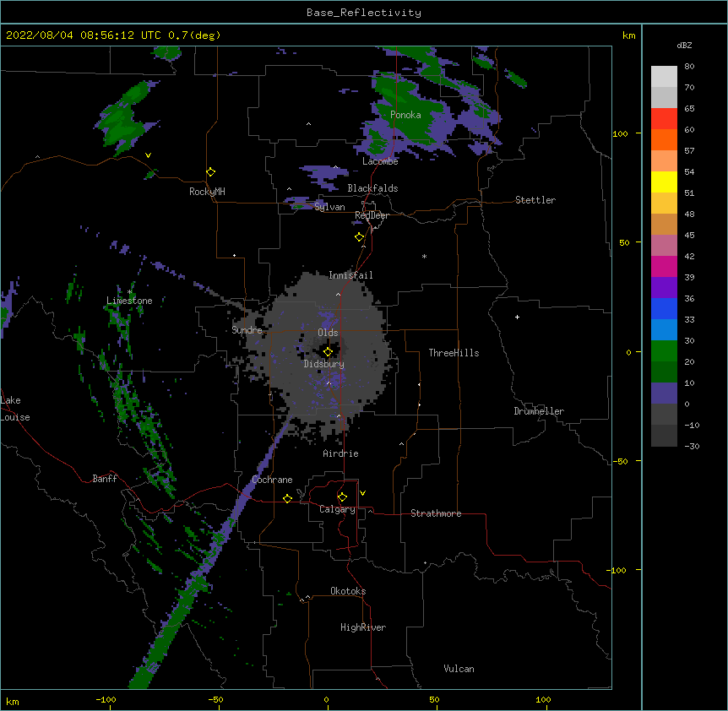Click the -100 tick on bottom axis
Image resolution: width=728 pixels, height=711 pixels.
pos(106,699)
